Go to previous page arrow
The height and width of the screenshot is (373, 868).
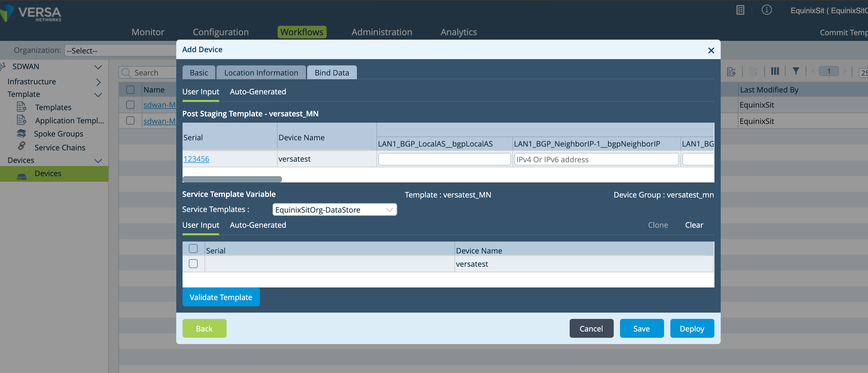813,71
